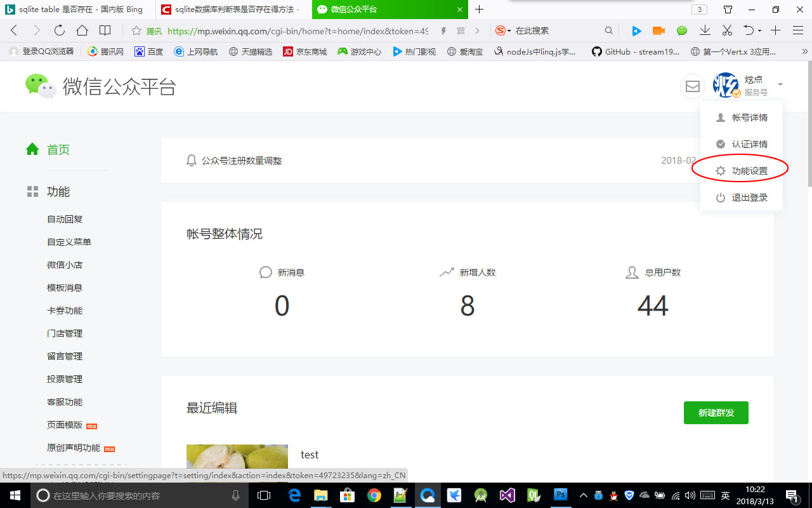Click the 新建群发 button
812x508 pixels.
click(716, 413)
